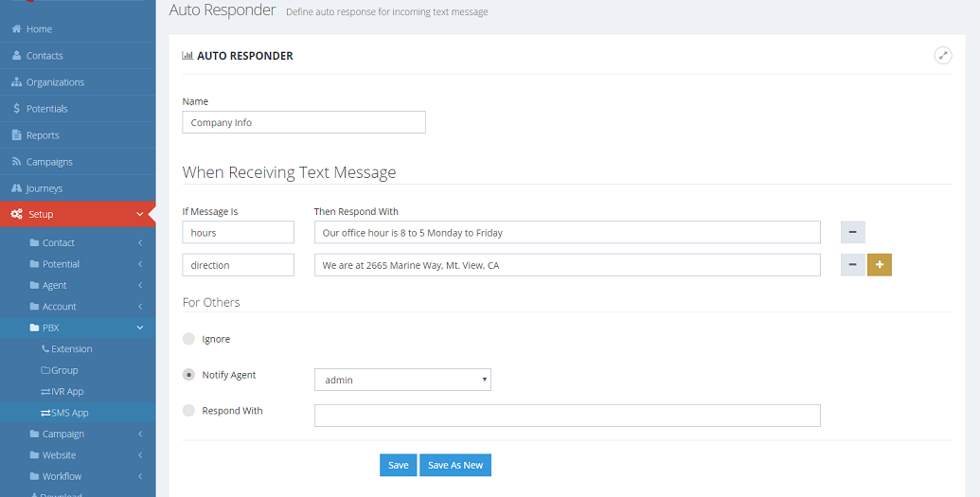This screenshot has height=497, width=980.
Task: Collapse the Setup menu section
Action: pos(140,215)
